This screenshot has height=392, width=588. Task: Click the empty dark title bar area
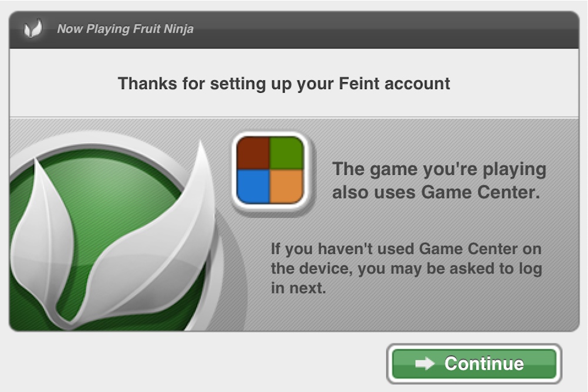click(381, 29)
